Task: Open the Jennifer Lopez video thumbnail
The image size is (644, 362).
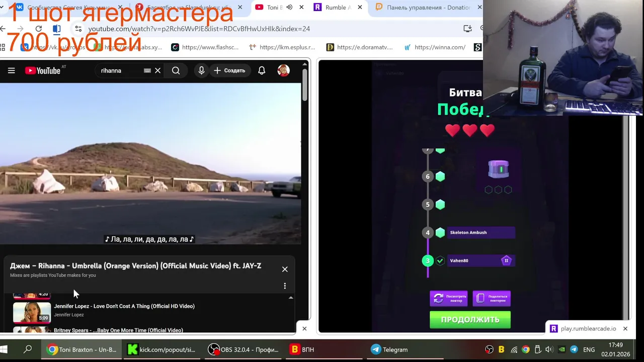Action: 32,312
